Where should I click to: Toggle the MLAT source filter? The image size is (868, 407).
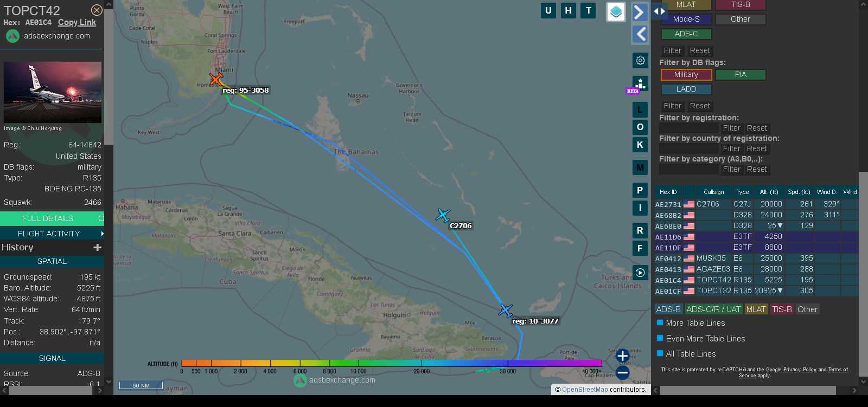[x=686, y=4]
